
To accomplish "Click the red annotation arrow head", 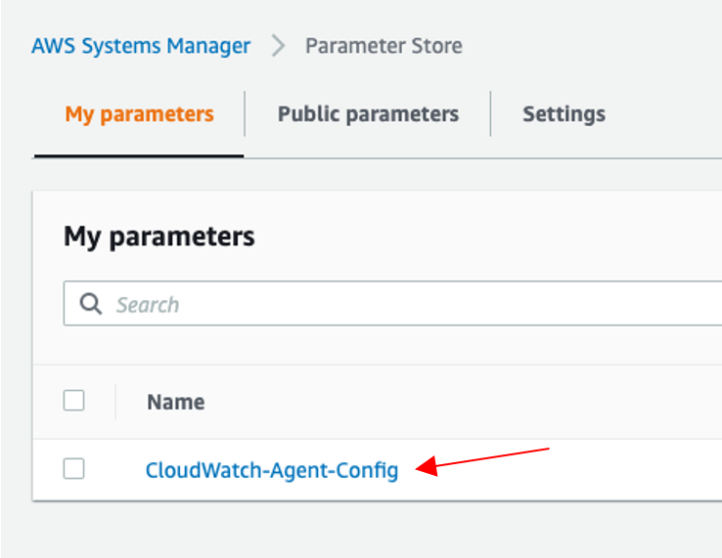I will [426, 466].
